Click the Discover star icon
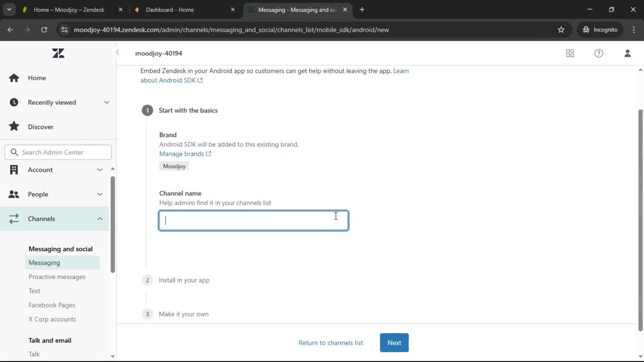Viewport: 644px width, 362px height. coord(14,126)
